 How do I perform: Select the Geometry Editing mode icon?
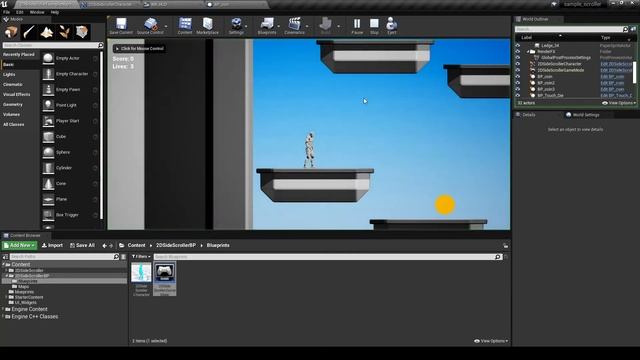(x=82, y=32)
